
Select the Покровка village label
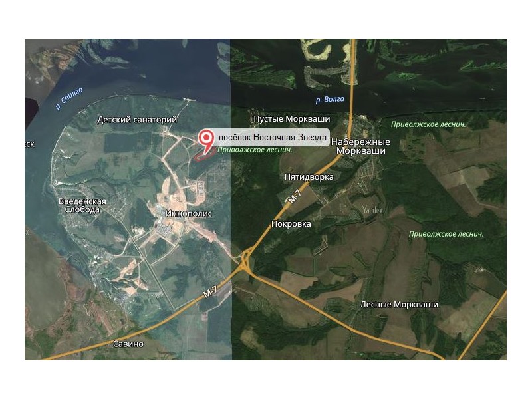point(291,224)
